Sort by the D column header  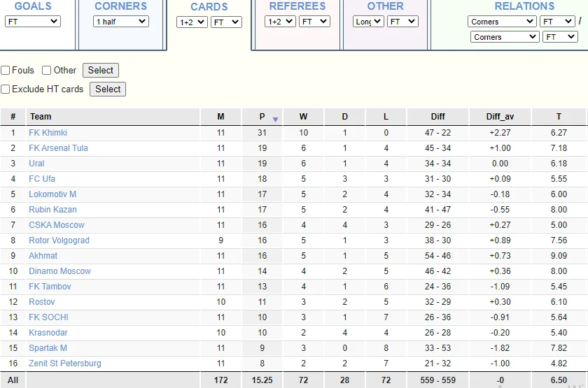coord(344,117)
